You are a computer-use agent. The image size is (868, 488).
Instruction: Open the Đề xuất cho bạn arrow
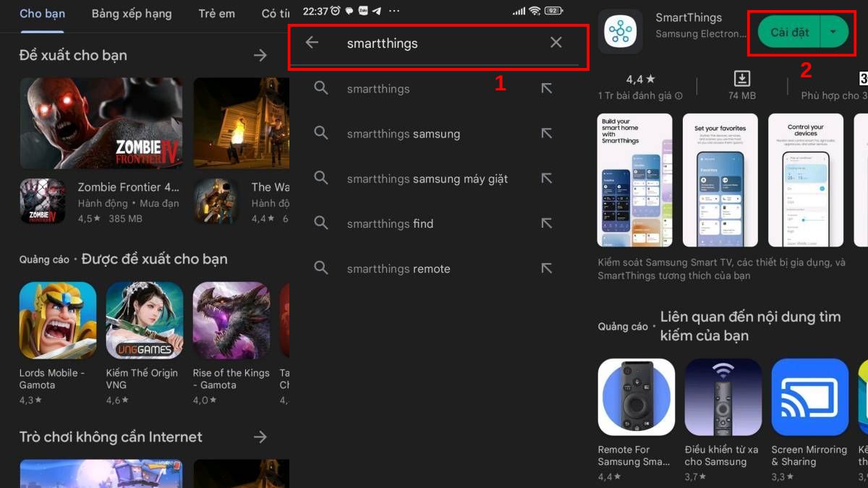[x=260, y=55]
